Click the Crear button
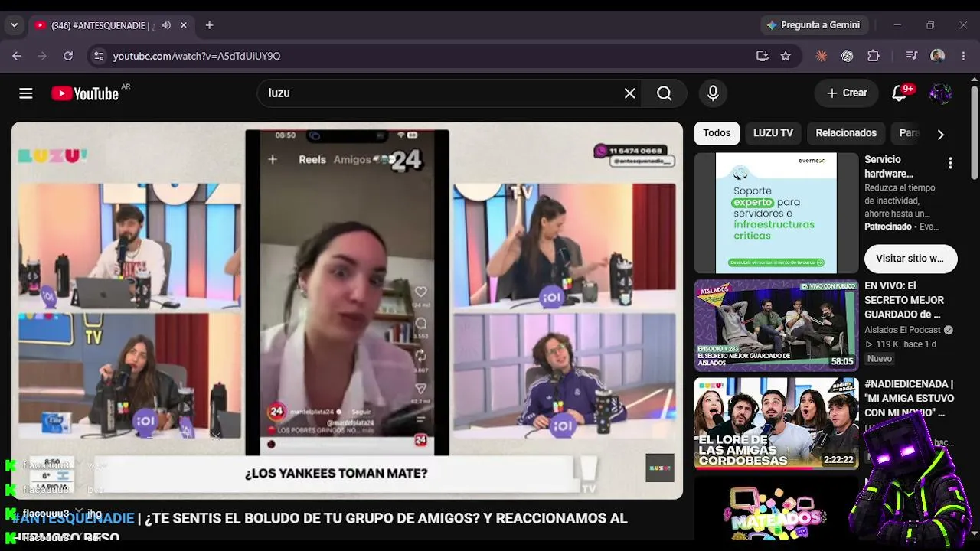 pyautogui.click(x=846, y=93)
